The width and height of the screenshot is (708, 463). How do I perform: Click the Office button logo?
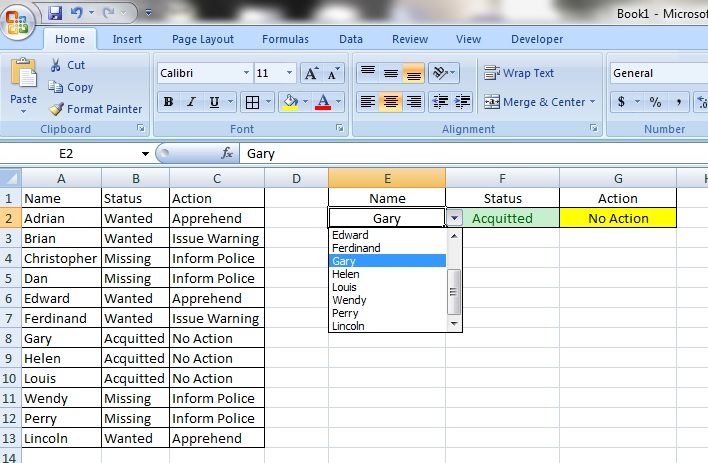pos(20,20)
